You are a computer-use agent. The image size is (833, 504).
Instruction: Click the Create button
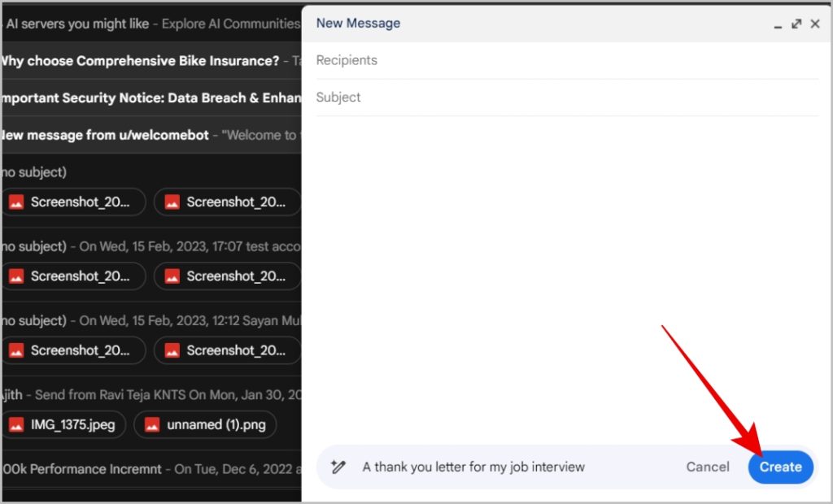coord(780,467)
